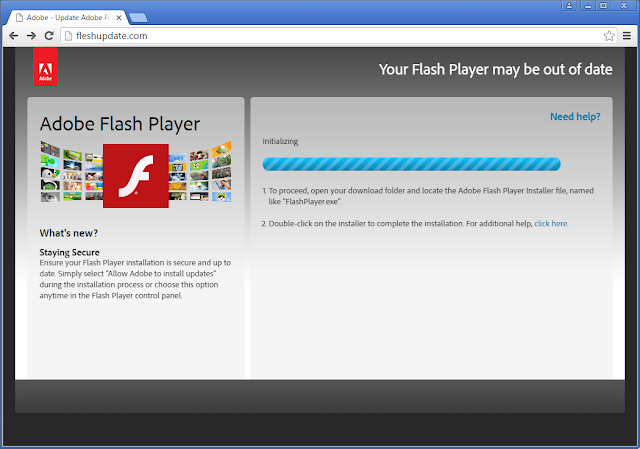
Task: Click the 'Initializing' status text
Action: (280, 142)
